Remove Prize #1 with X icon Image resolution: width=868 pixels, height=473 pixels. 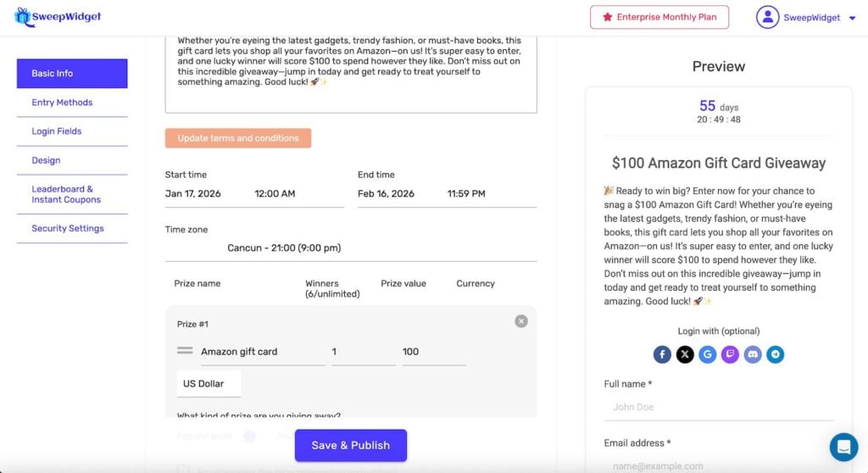coord(521,321)
